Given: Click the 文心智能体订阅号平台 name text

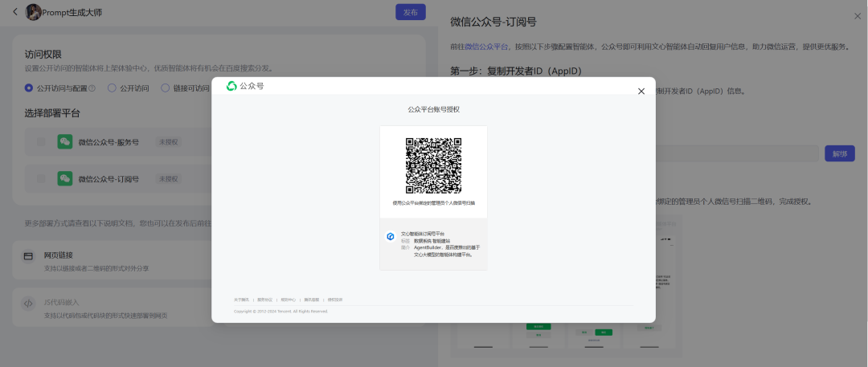Looking at the screenshot, I should pos(423,234).
